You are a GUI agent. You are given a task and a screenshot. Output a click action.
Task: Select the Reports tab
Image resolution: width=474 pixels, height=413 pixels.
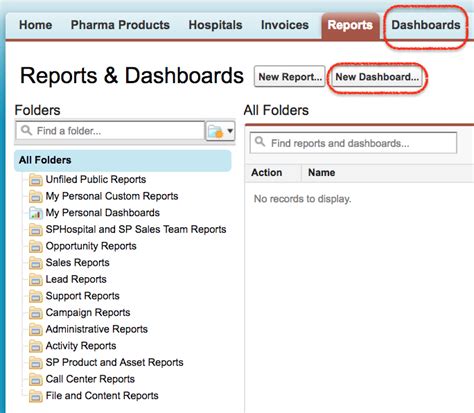click(350, 25)
